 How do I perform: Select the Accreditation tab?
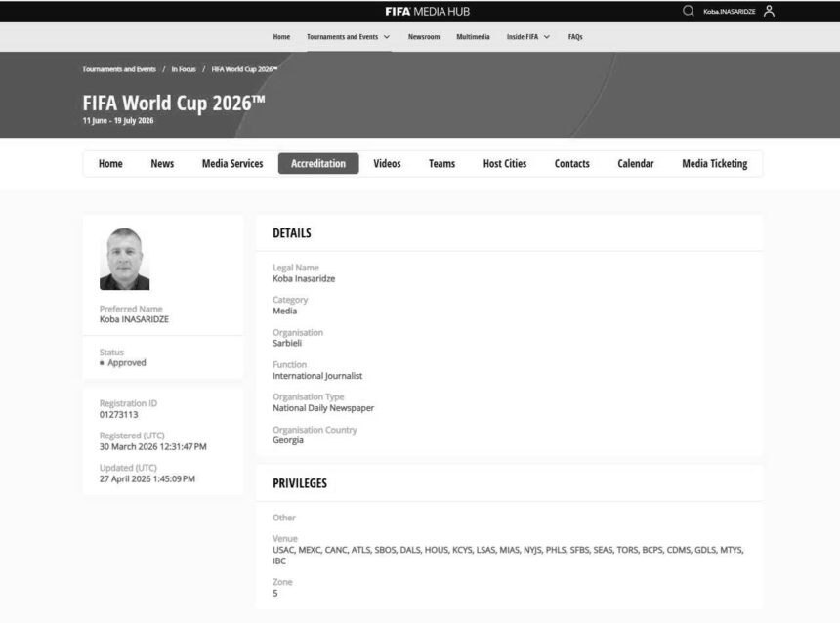(x=318, y=163)
